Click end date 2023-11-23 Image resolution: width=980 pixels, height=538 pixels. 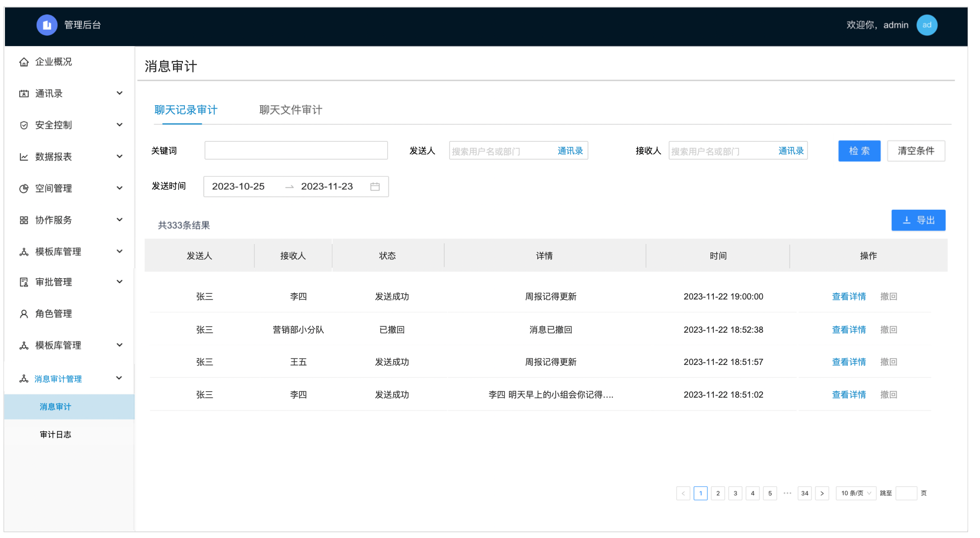tap(327, 186)
